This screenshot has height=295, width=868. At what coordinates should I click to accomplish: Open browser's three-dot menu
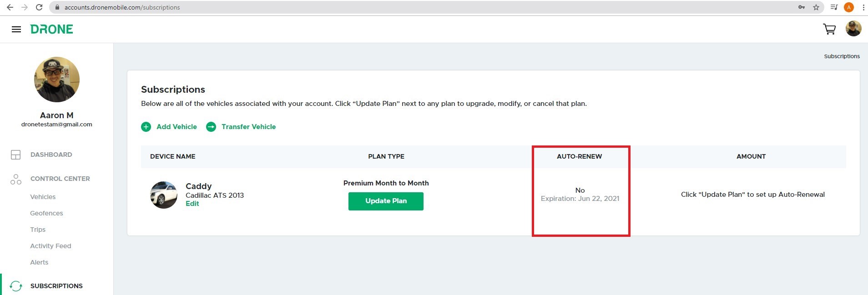(x=863, y=7)
